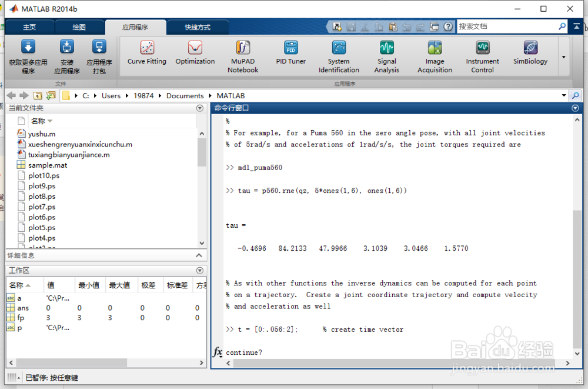This screenshot has height=389, width=588.
Task: Go back in folder history
Action: [x=11, y=96]
